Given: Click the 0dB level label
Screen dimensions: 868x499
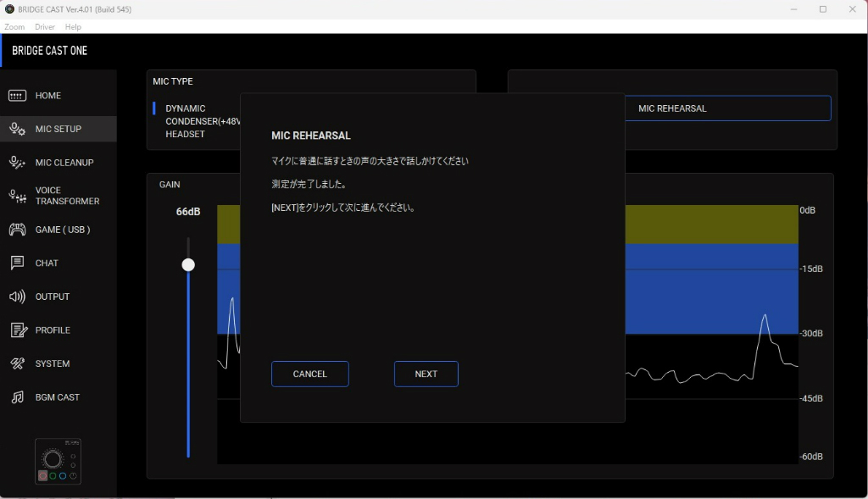Looking at the screenshot, I should click(x=807, y=210).
